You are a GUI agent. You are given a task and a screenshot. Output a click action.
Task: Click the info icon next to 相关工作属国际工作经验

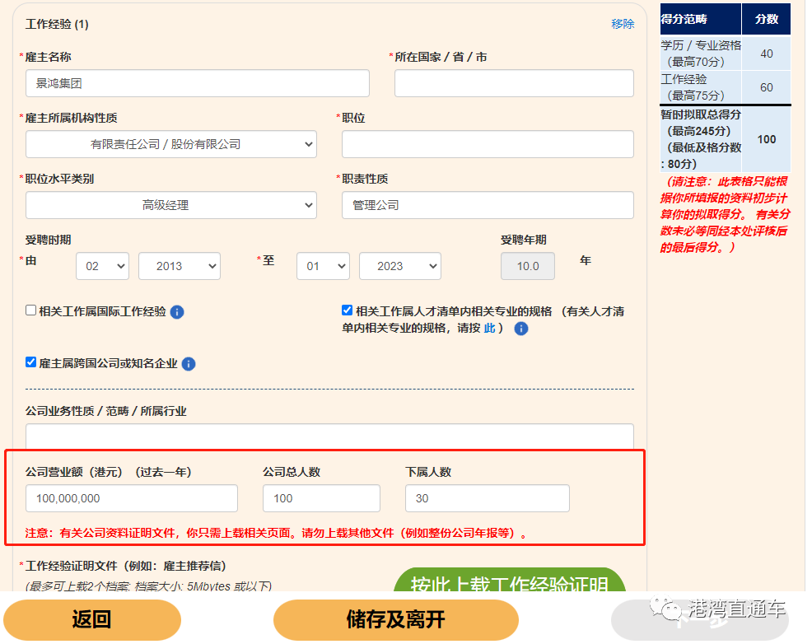click(176, 312)
